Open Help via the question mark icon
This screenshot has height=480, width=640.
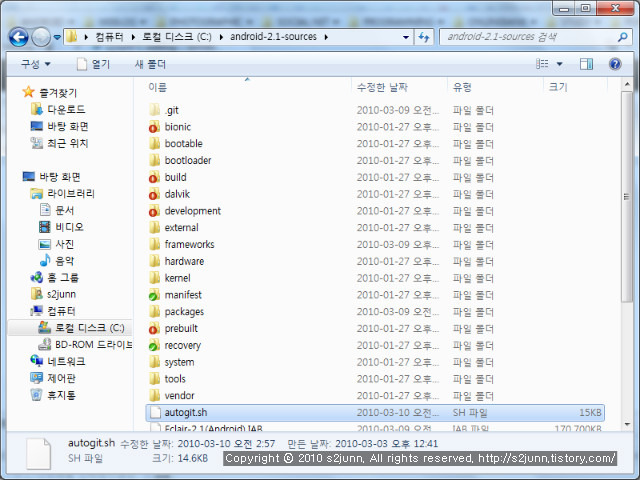coord(615,64)
